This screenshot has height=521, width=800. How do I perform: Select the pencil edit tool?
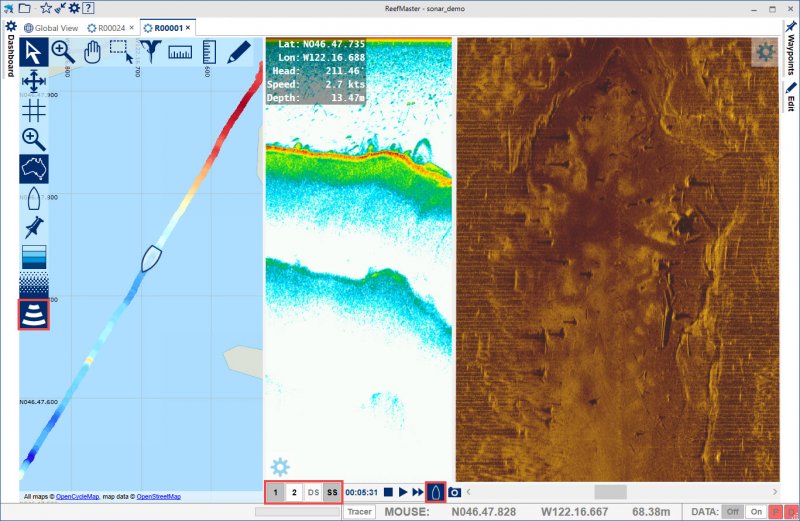[x=238, y=51]
